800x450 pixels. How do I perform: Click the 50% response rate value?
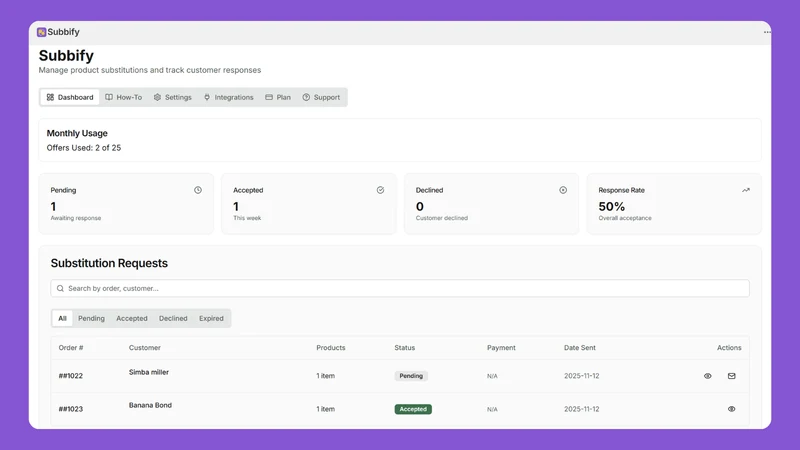[x=612, y=207]
